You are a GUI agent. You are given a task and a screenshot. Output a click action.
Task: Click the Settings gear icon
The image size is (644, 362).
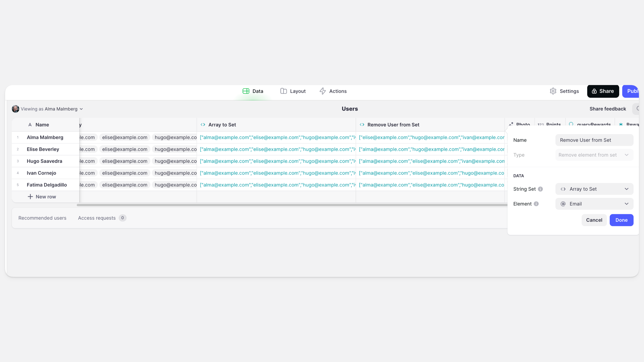(x=553, y=91)
